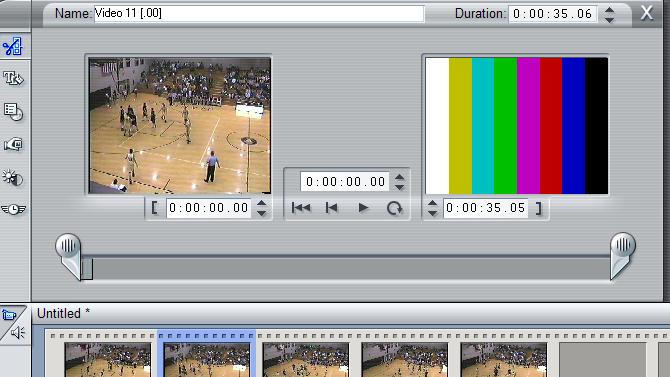Viewport: 670px width, 377px height.
Task: Open the disc menu tool icon
Action: click(x=13, y=112)
